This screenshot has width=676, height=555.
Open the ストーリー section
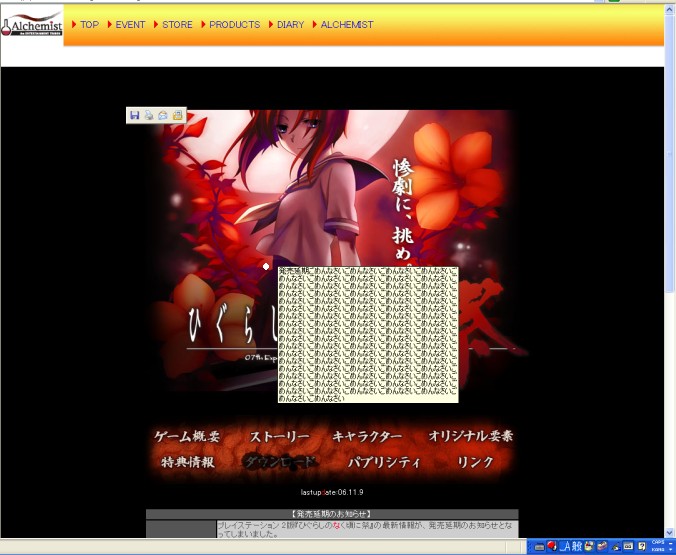(279, 436)
